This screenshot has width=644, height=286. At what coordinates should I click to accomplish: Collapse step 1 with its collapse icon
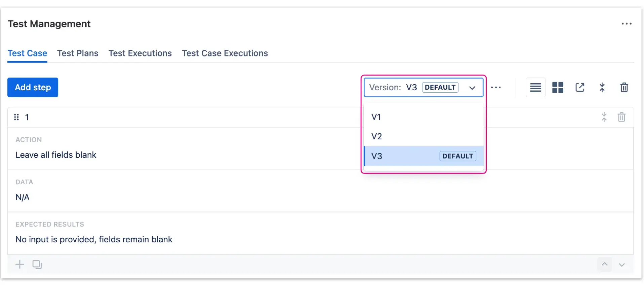pyautogui.click(x=604, y=117)
